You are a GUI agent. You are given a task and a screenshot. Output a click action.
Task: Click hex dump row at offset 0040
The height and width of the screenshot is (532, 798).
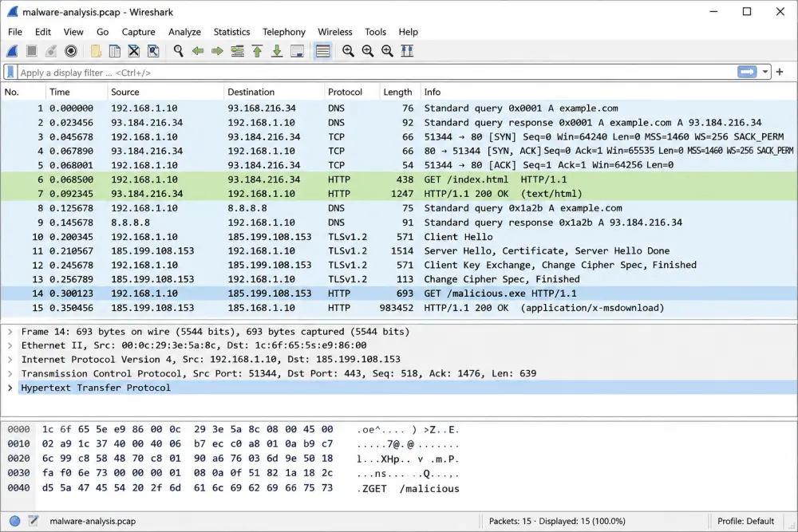233,488
